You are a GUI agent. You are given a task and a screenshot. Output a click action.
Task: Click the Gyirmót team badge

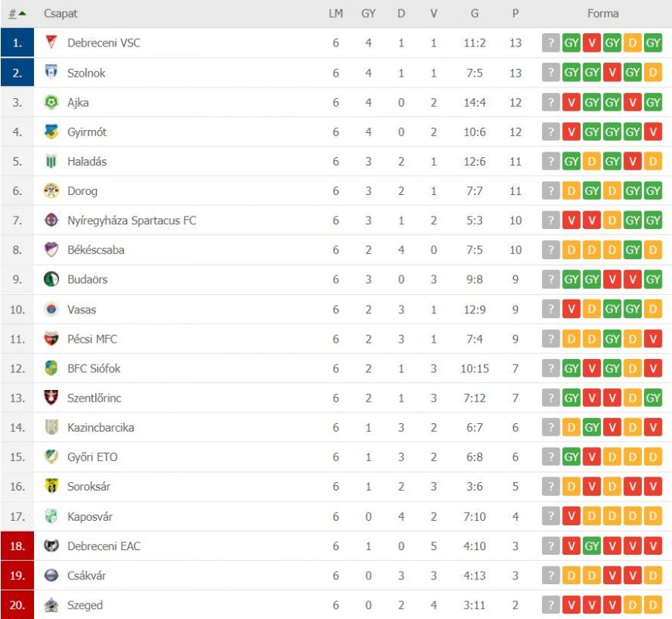tap(51, 132)
